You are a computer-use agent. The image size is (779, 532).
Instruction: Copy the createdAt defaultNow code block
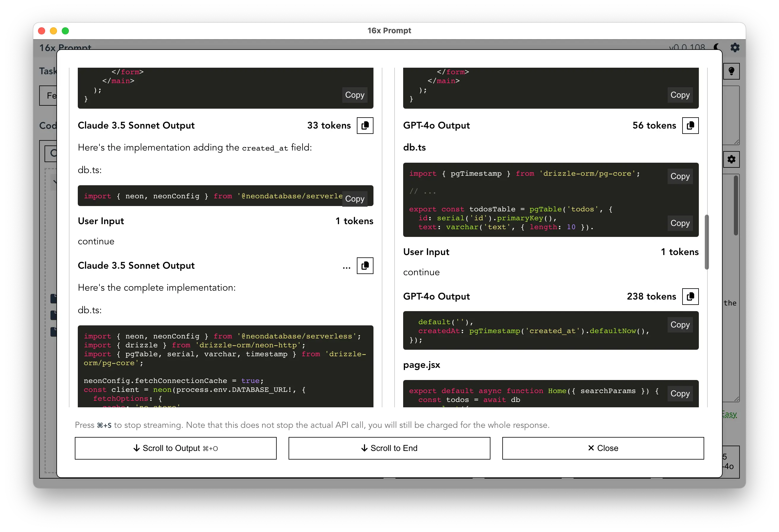(x=680, y=325)
